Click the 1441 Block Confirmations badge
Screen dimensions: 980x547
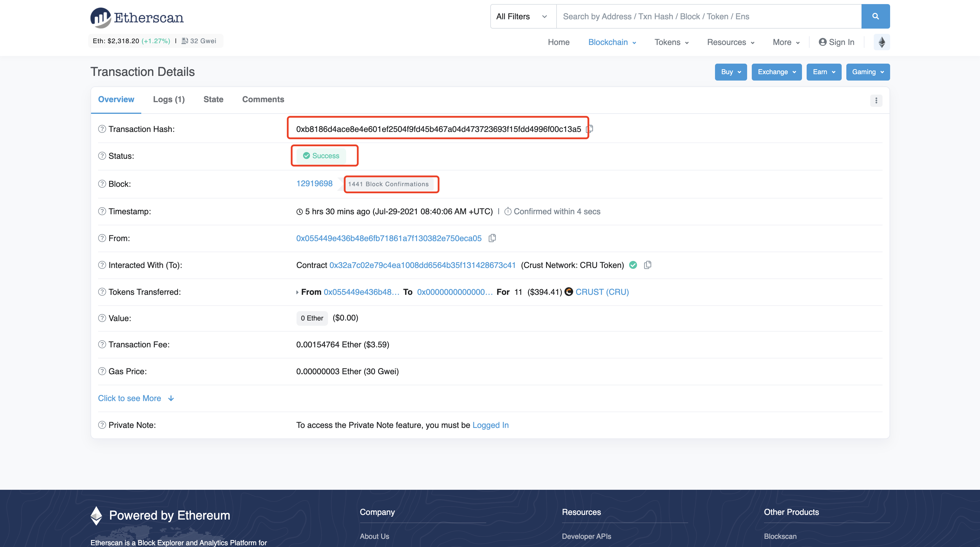pos(388,184)
